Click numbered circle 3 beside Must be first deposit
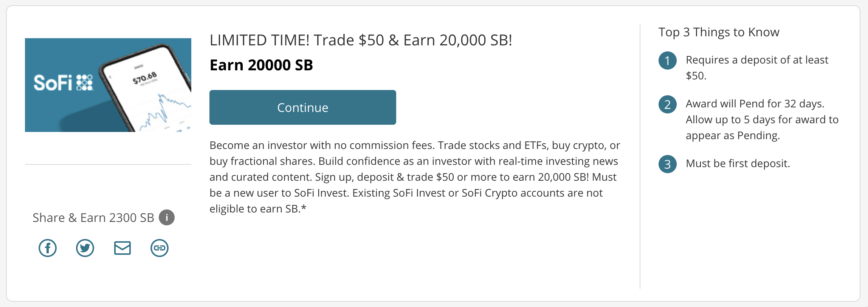Image resolution: width=868 pixels, height=307 pixels. pyautogui.click(x=668, y=165)
